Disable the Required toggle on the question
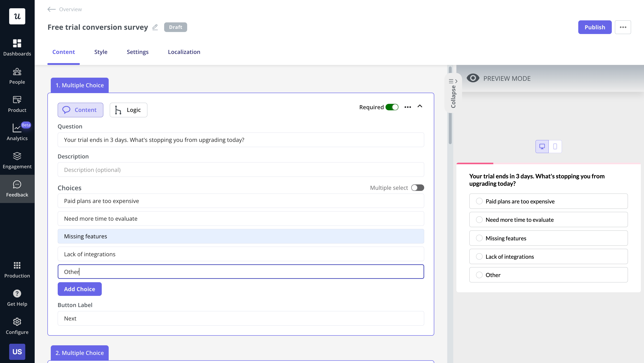Viewport: 644px width, 363px height. 392,107
